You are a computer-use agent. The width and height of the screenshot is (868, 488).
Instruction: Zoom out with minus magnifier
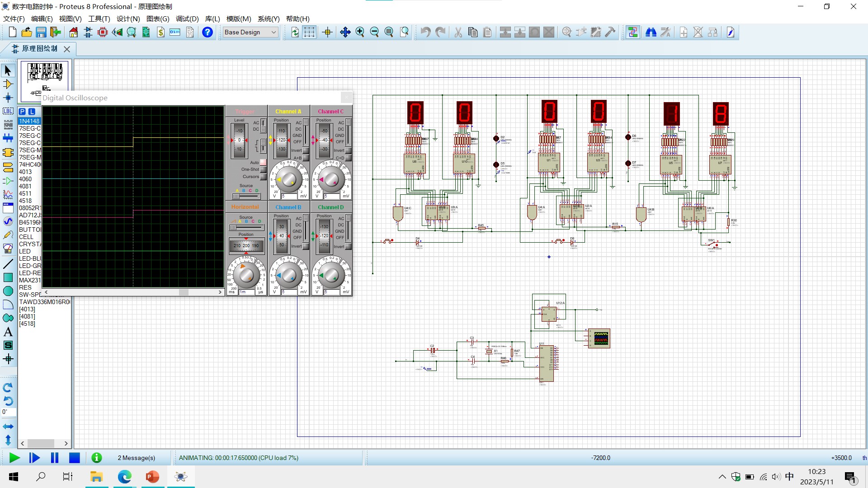tap(374, 32)
